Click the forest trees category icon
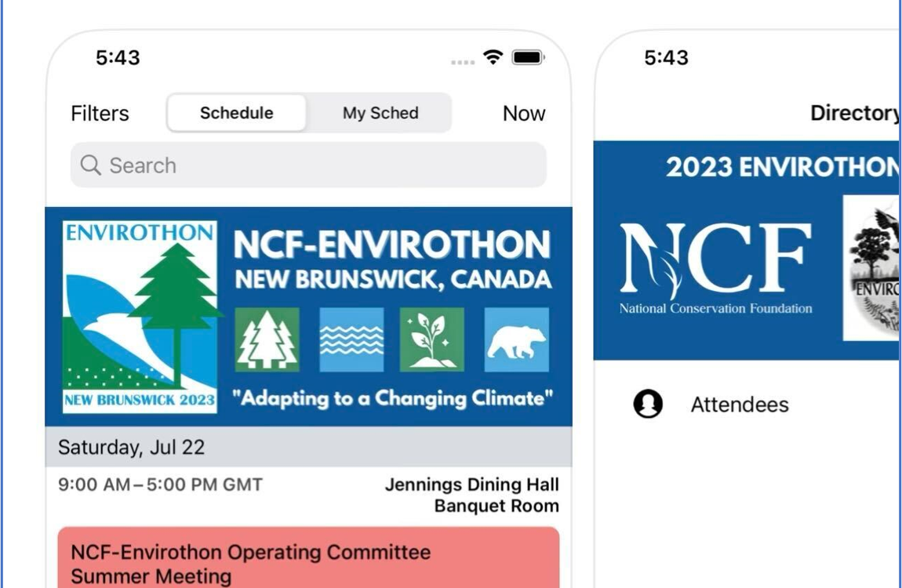The height and width of the screenshot is (588, 902). click(267, 339)
